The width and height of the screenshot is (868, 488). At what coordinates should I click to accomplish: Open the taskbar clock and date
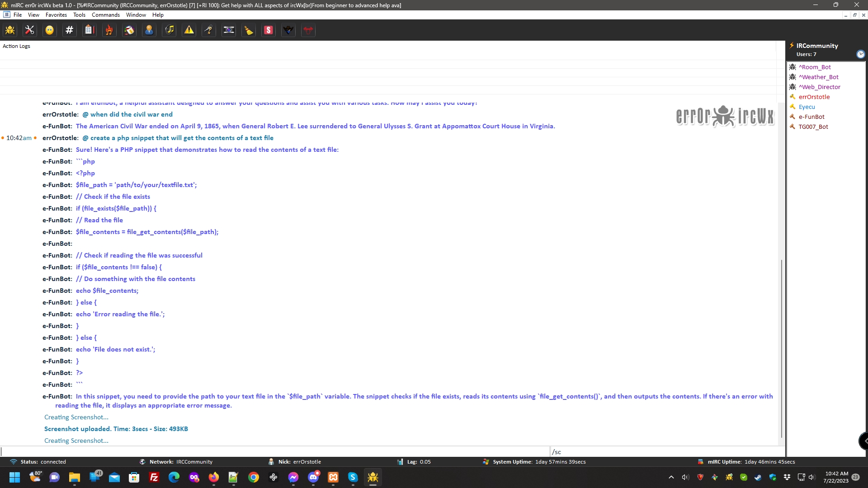coord(836,477)
